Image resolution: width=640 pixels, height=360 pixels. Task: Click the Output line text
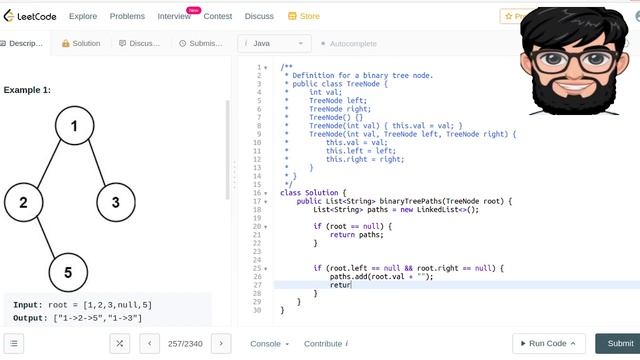tap(78, 318)
